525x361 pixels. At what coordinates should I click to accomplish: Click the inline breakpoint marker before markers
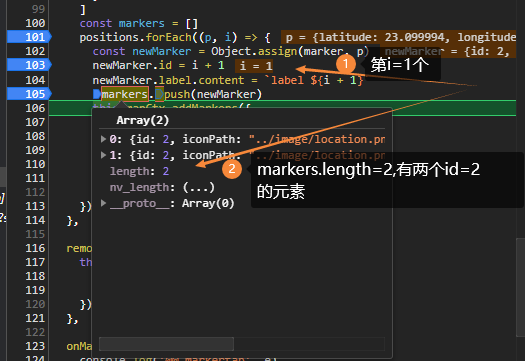[97, 94]
